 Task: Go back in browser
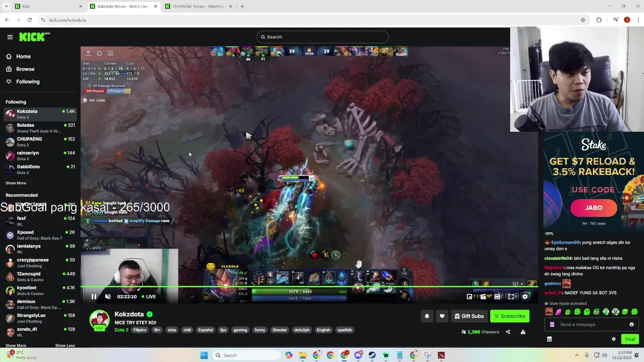(7, 20)
